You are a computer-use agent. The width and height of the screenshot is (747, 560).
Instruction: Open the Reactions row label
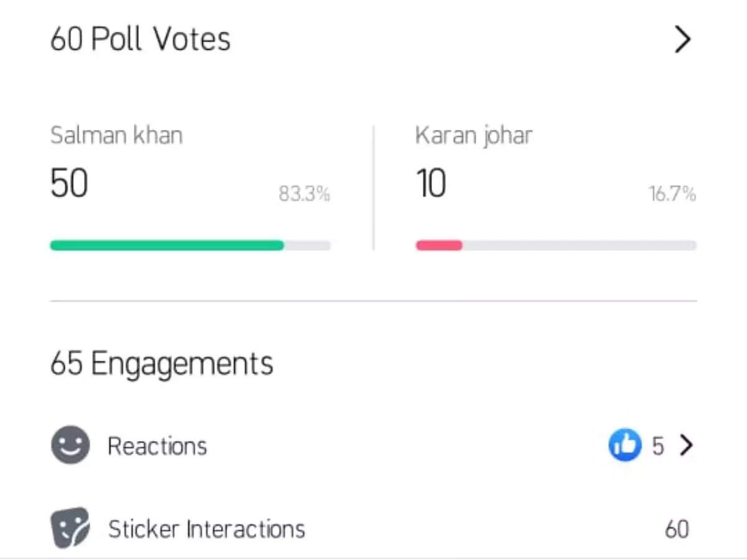[x=157, y=446]
